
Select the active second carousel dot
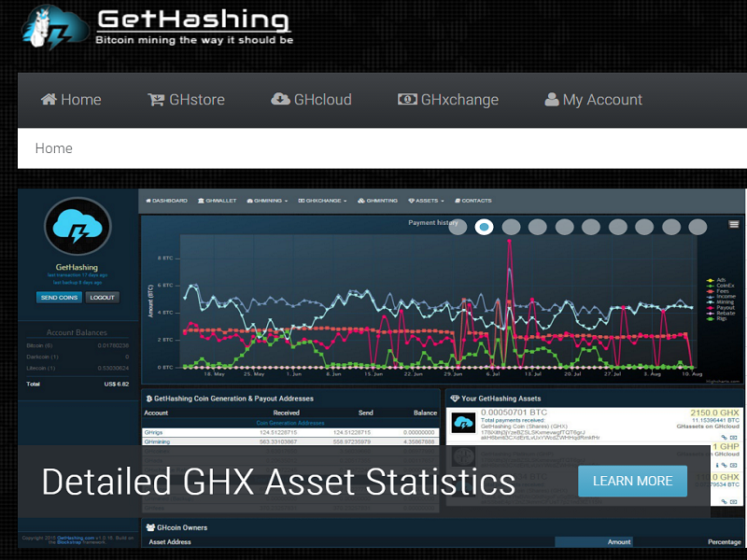tap(484, 227)
